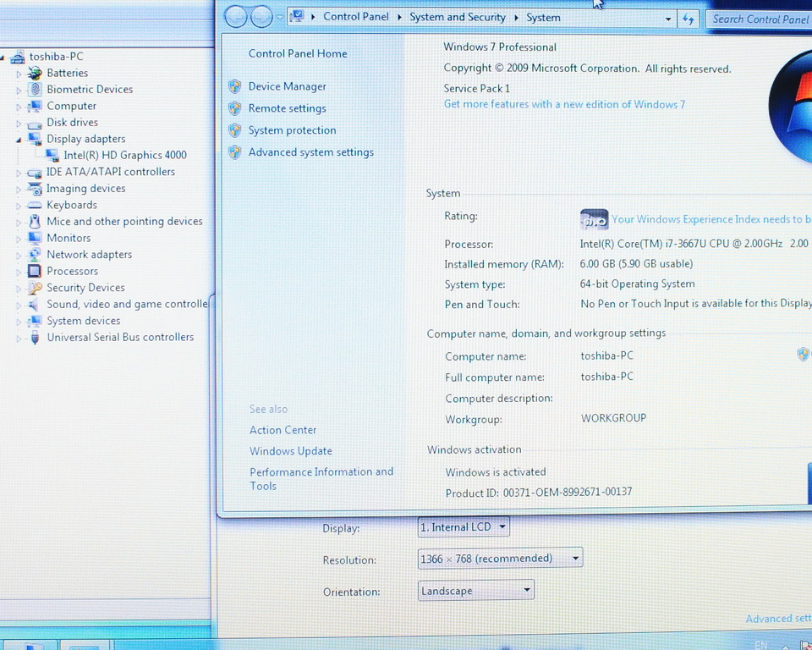
Task: Click the Universal Serial Bus controllers icon
Action: click(35, 338)
